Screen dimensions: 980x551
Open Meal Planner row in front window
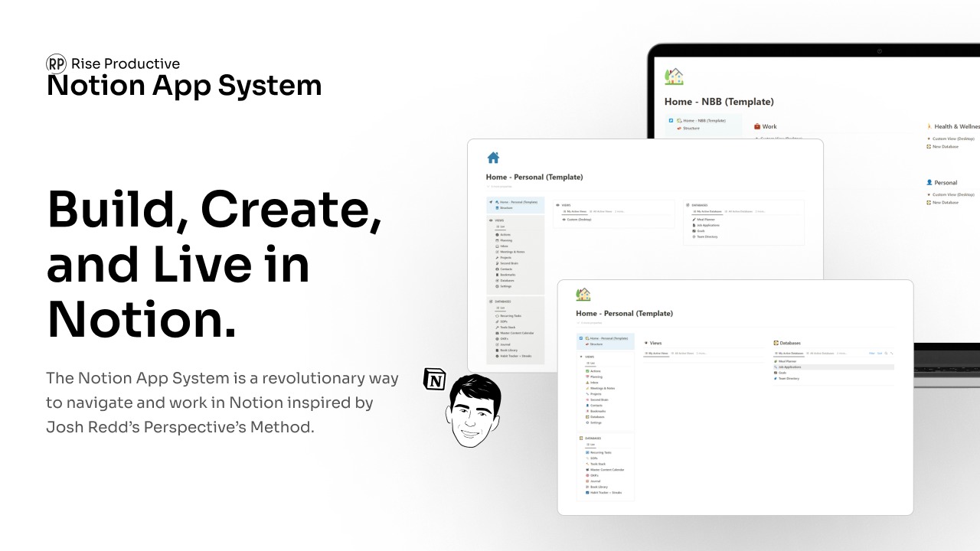point(834,361)
